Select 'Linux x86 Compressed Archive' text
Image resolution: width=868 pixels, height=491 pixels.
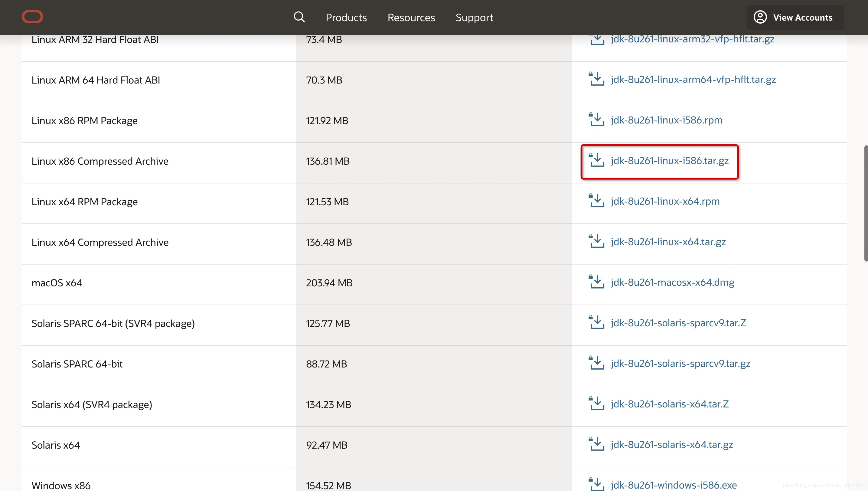click(x=100, y=161)
